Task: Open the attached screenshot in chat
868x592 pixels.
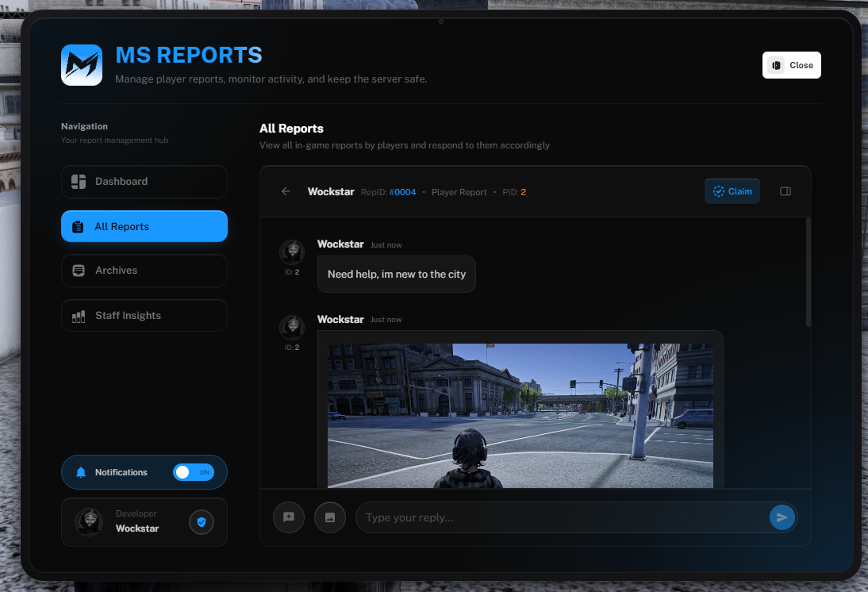Action: (x=520, y=415)
